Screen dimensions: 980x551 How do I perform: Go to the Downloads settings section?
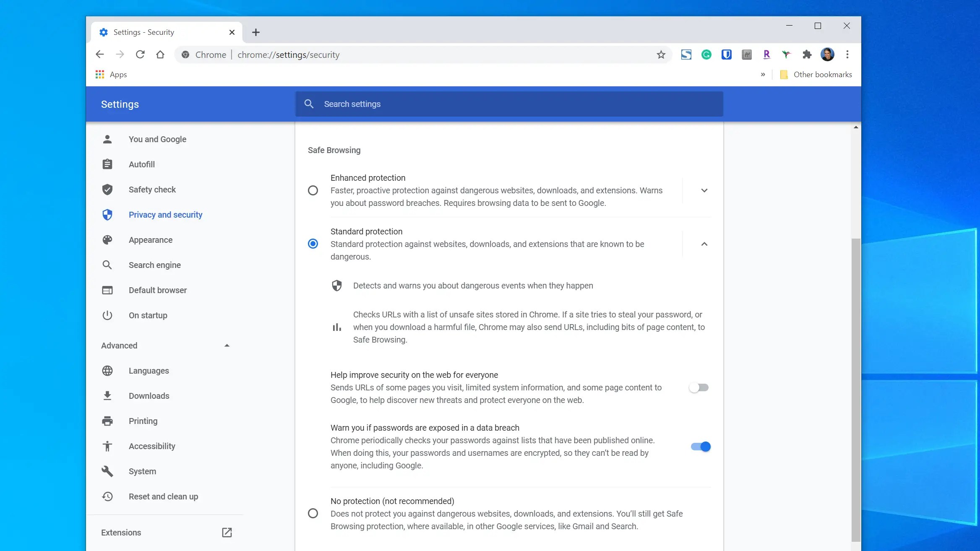coord(149,396)
